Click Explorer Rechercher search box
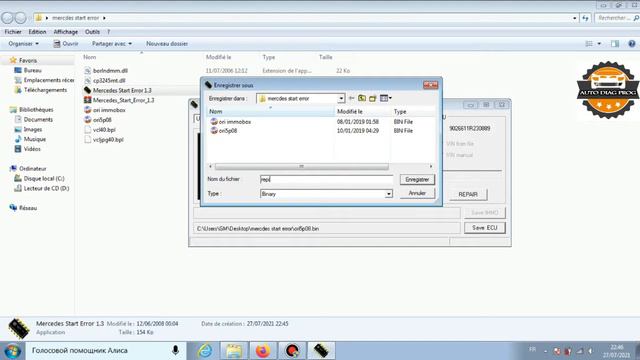 (x=617, y=18)
